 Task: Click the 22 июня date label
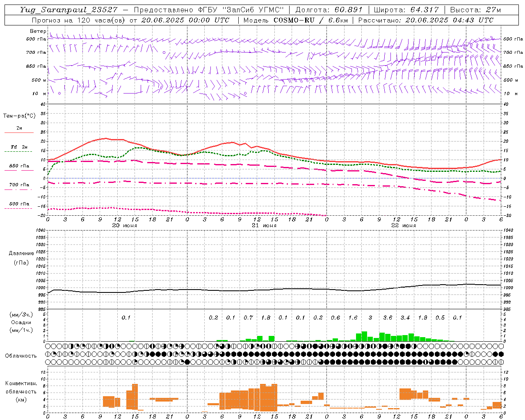(x=404, y=226)
